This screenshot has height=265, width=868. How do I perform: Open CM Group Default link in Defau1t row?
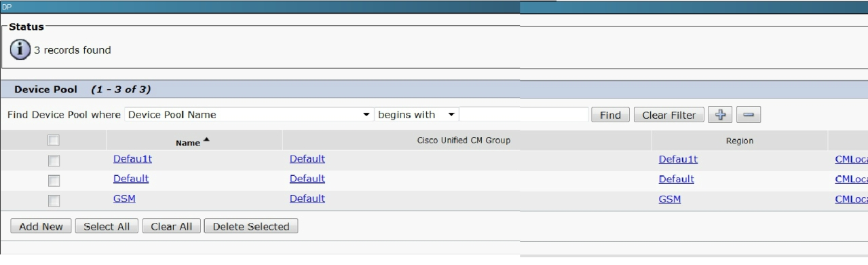[307, 160]
